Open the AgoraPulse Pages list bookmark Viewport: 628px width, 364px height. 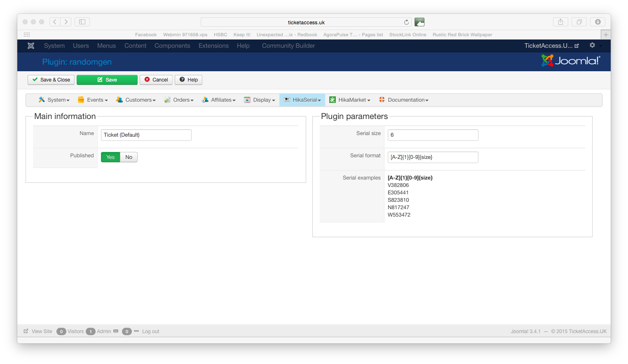coord(353,35)
